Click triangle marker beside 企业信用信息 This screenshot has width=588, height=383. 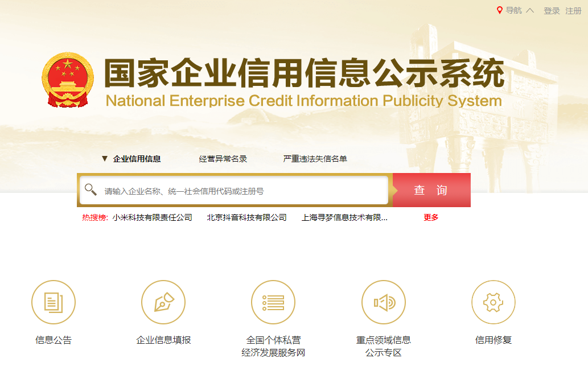tap(105, 159)
